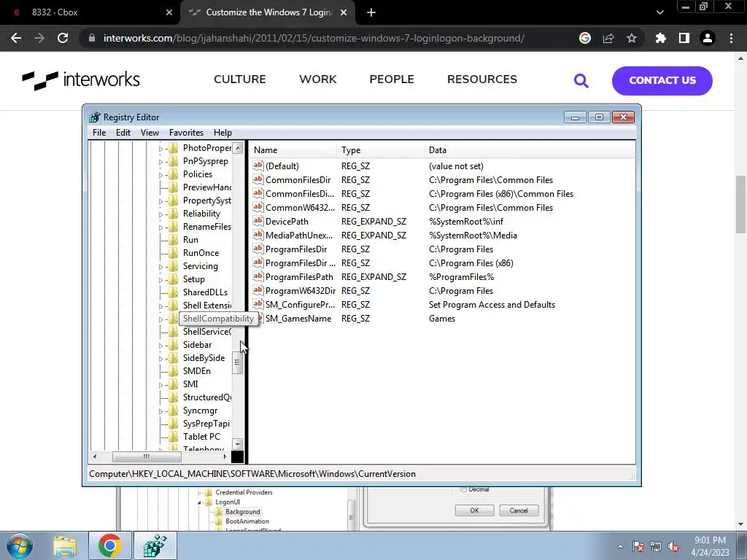Sort by the Name column header
Screen dimensions: 747x560
[x=293, y=150]
